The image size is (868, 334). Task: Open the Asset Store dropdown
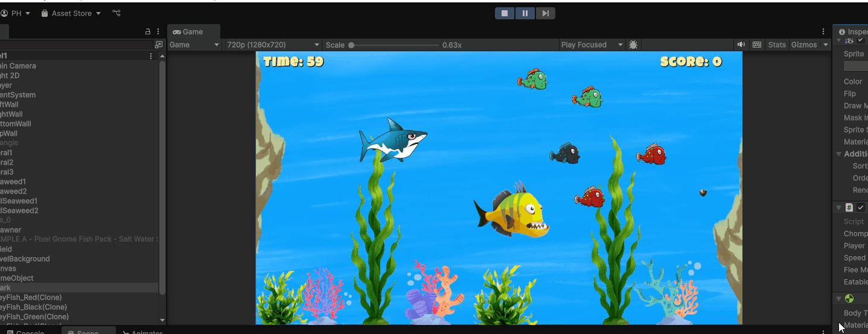71,13
